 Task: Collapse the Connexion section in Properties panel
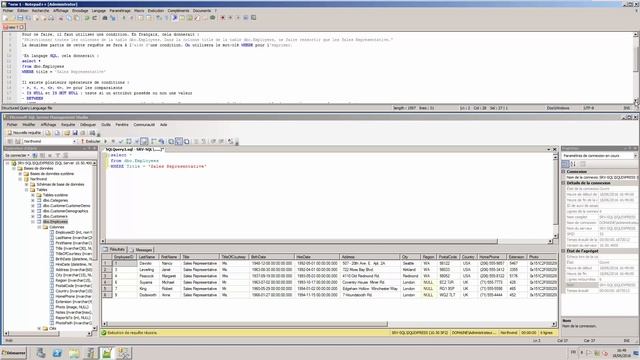pyautogui.click(x=564, y=172)
